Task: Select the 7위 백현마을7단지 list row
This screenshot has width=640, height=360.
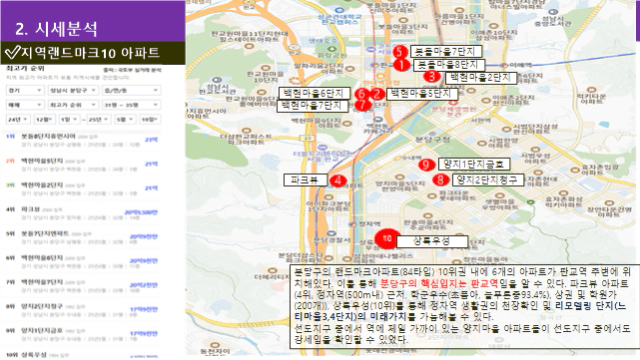Action: coord(82,285)
